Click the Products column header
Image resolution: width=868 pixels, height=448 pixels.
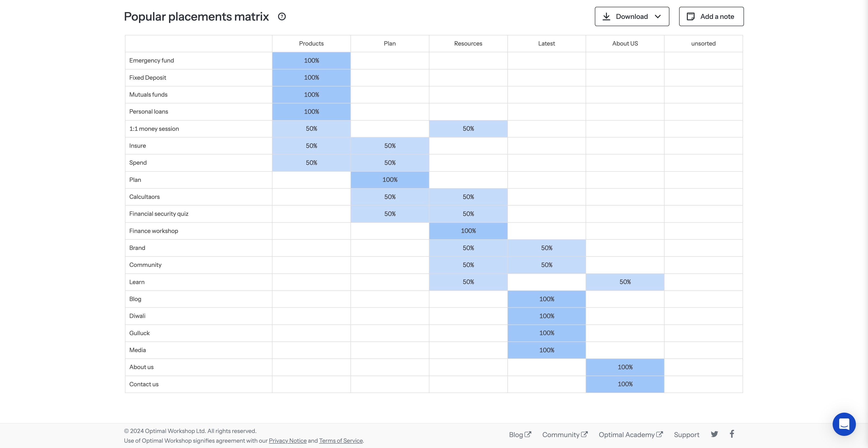pyautogui.click(x=311, y=43)
